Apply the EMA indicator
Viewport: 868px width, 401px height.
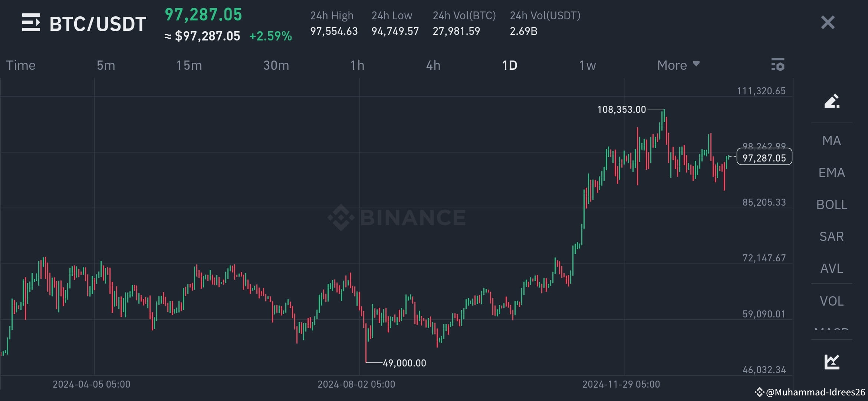tap(832, 172)
